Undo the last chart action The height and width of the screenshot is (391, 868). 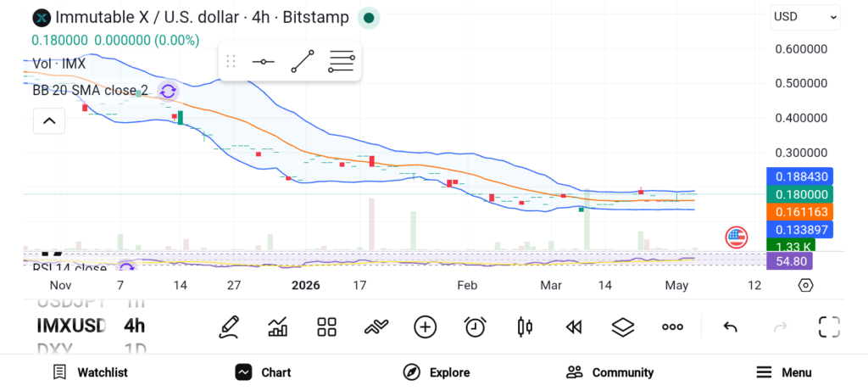coord(730,327)
